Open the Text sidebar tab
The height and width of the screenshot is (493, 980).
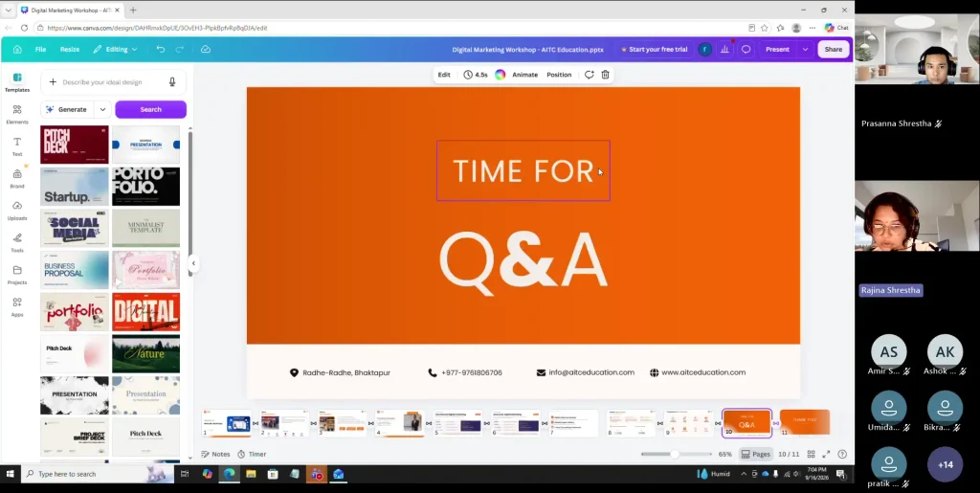(x=17, y=146)
